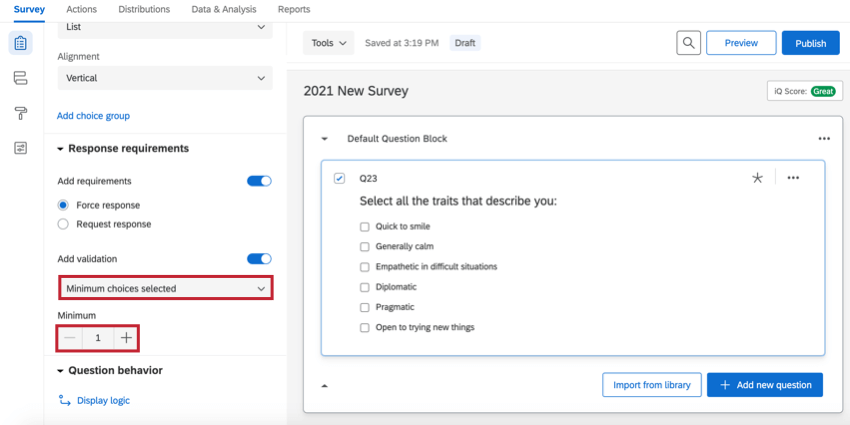
Task: Open the survey flow icon in sidebar
Action: tap(20, 78)
